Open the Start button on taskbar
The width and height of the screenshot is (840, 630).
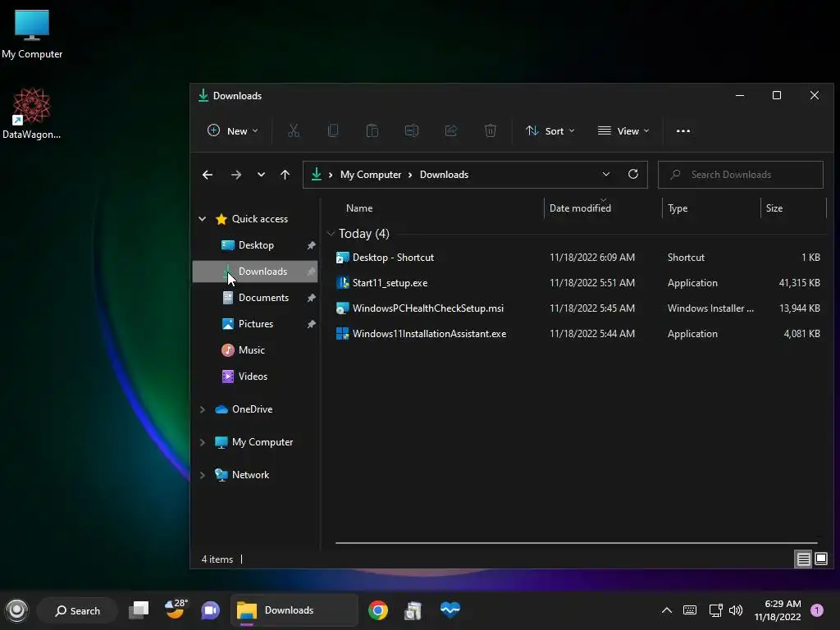[16, 610]
